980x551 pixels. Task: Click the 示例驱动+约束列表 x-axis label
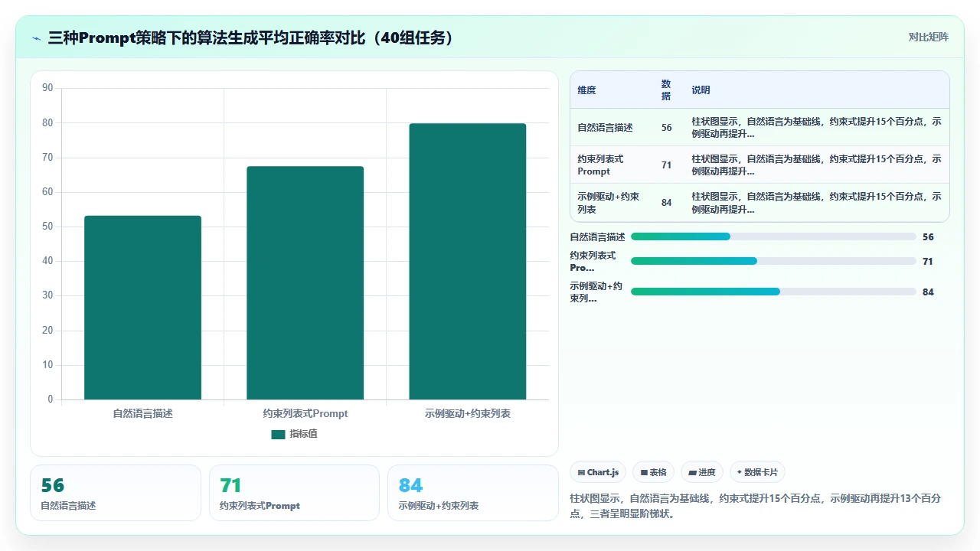468,413
